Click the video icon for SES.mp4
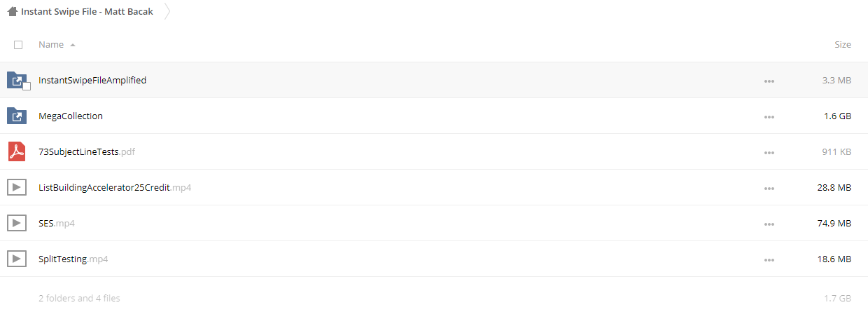This screenshot has height=326, width=868. 16,223
